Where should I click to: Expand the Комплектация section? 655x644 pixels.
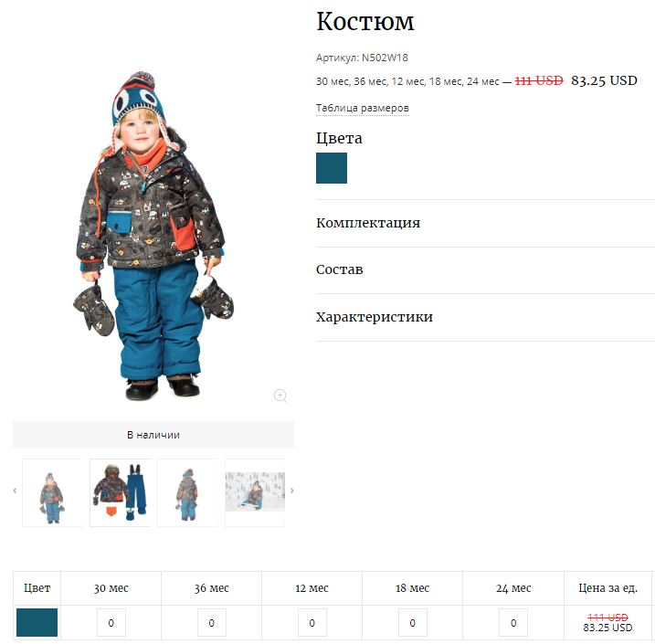[x=485, y=223]
